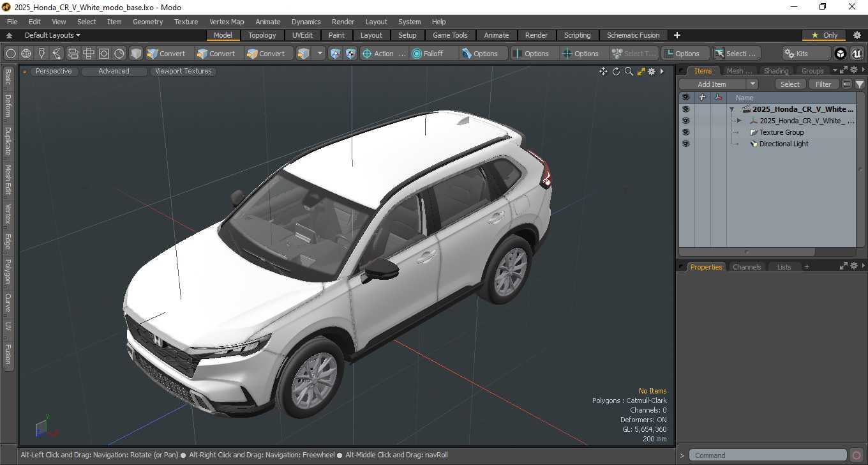The height and width of the screenshot is (465, 868).
Task: Open the Geometry menu
Action: [x=148, y=22]
